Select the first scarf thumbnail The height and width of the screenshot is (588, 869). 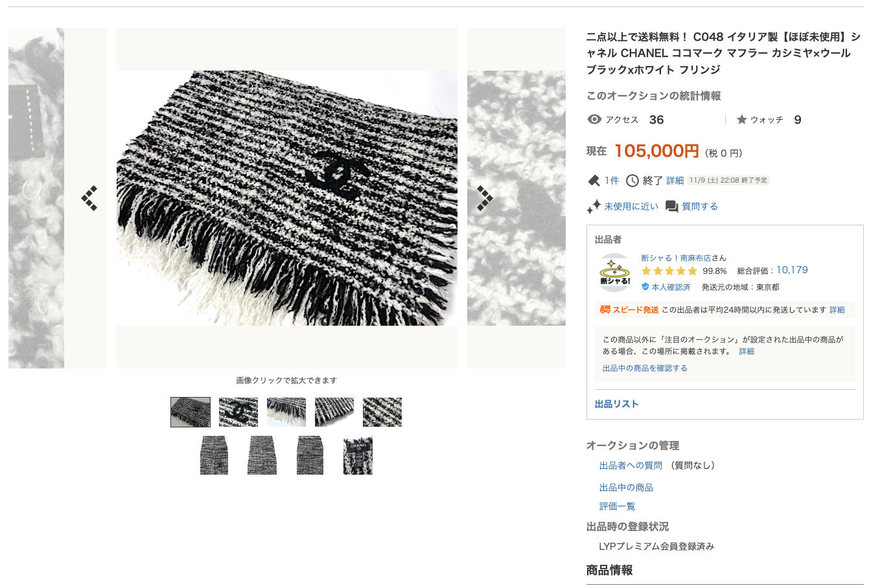pyautogui.click(x=191, y=412)
